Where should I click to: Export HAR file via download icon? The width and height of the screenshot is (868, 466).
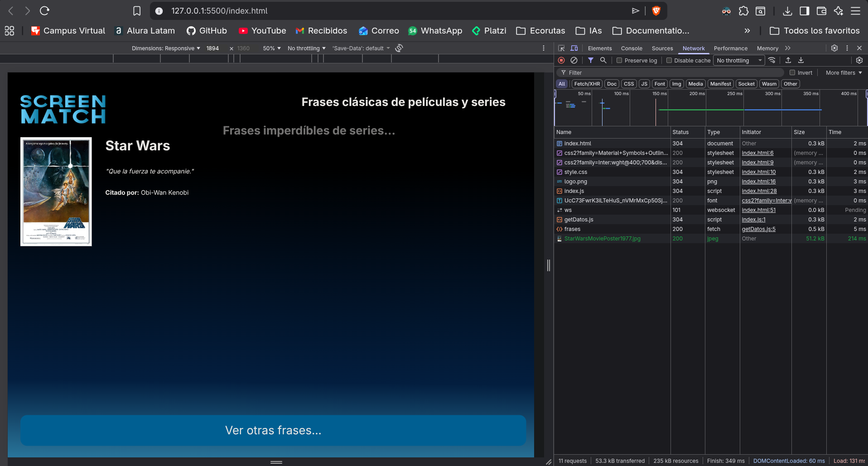click(801, 60)
